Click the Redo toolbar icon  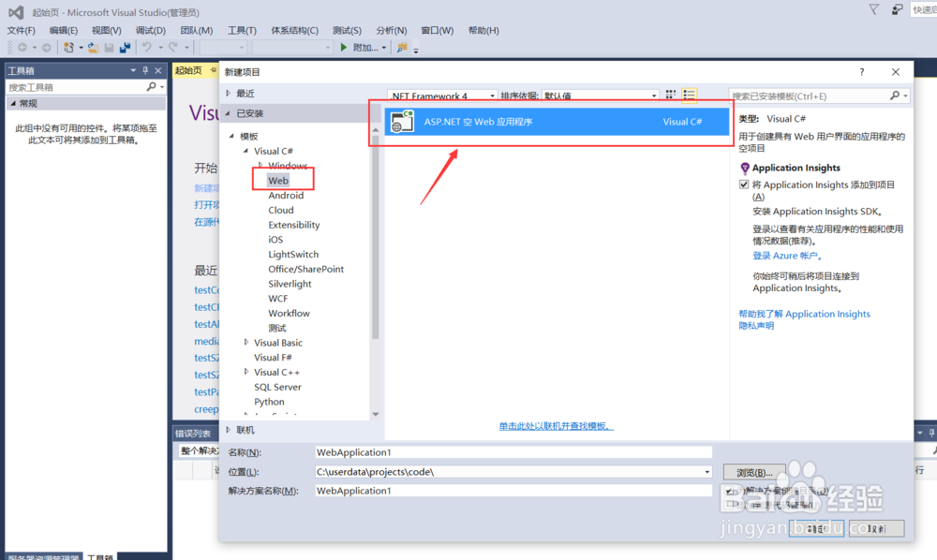coord(173,47)
